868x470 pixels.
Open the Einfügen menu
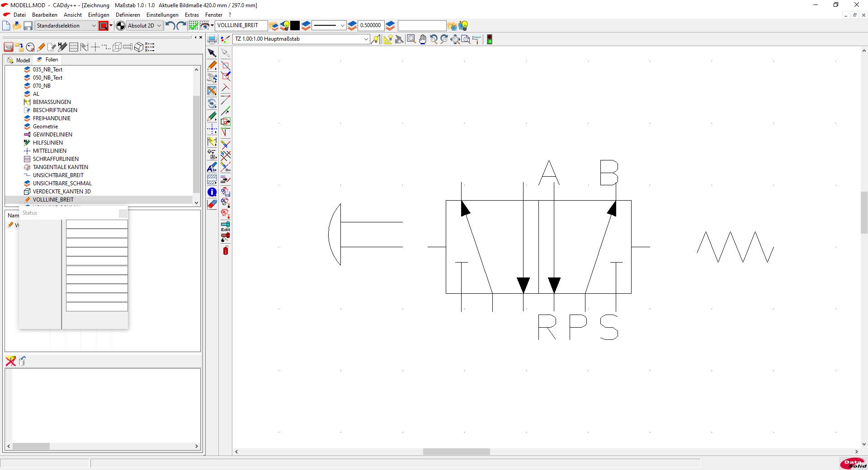tap(99, 15)
